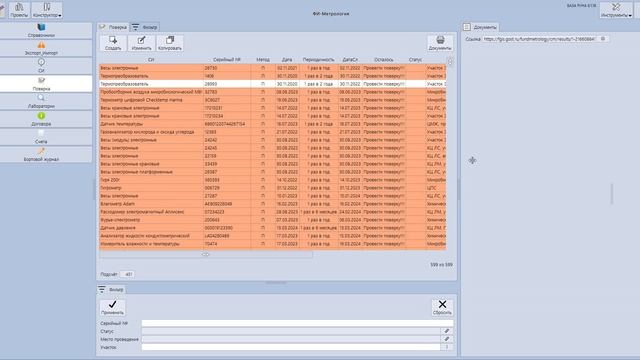The image size is (640, 360).
Task: Select the Пробоотборник воздуха микробиологический row
Action: (273, 92)
